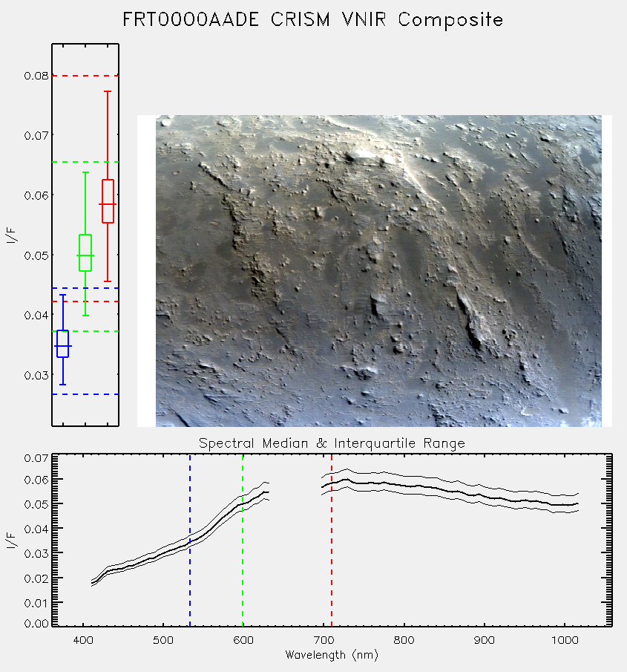
Task: Click the lowest blue dashed limit line
Action: pyautogui.click(x=85, y=394)
